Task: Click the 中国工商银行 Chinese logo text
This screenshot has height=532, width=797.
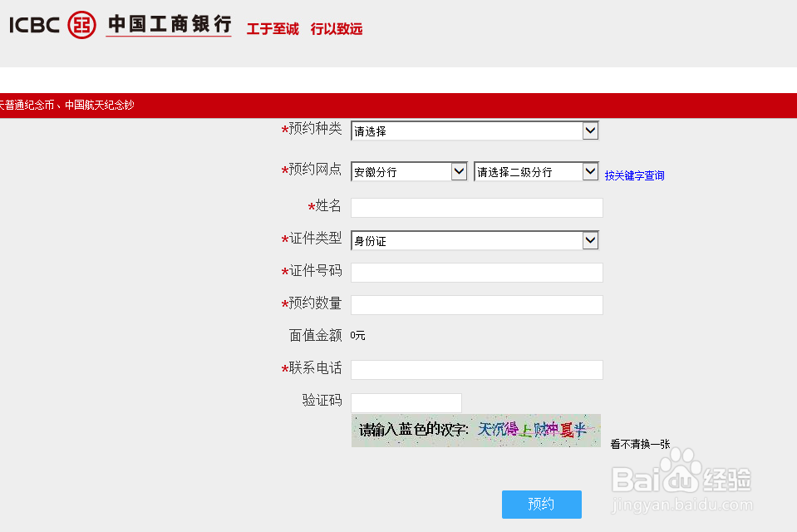Action: pyautogui.click(x=168, y=24)
